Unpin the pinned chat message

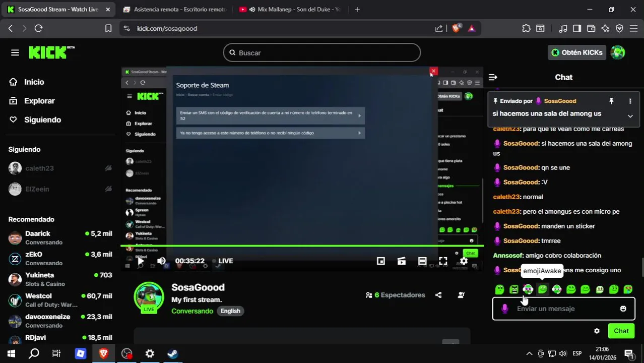coord(611,101)
